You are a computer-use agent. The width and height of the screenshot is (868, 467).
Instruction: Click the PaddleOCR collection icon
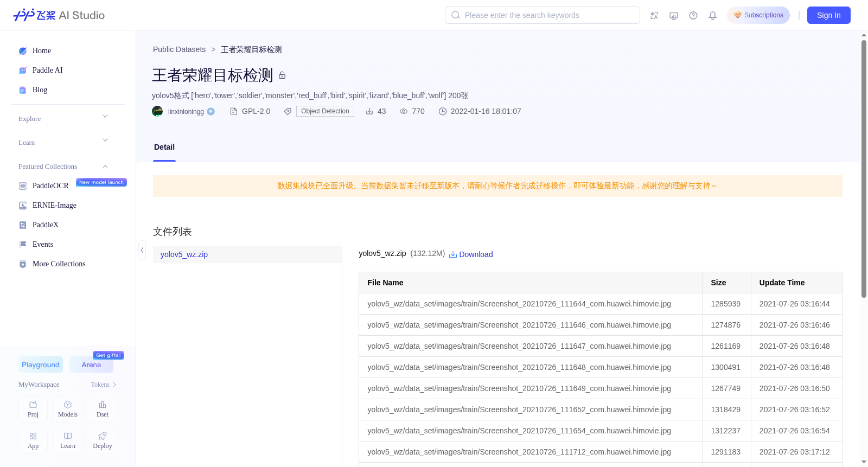pyautogui.click(x=23, y=186)
